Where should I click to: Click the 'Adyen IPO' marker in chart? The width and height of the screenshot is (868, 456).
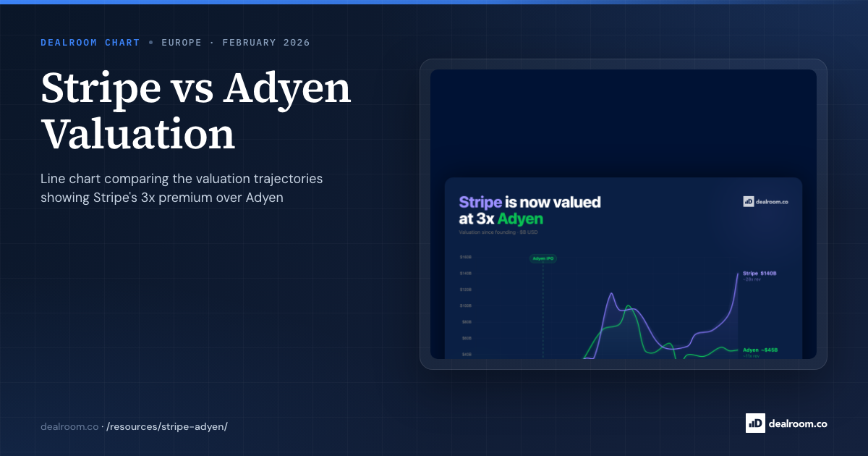pos(543,258)
